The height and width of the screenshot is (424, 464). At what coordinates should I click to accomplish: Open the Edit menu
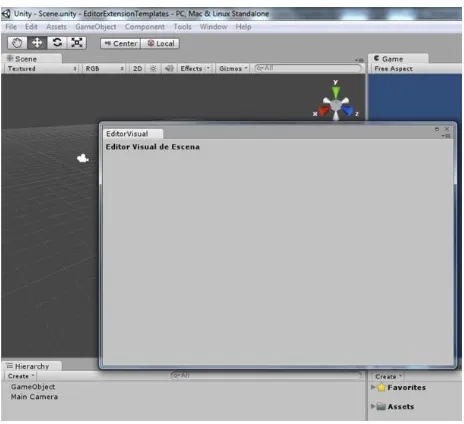click(31, 27)
